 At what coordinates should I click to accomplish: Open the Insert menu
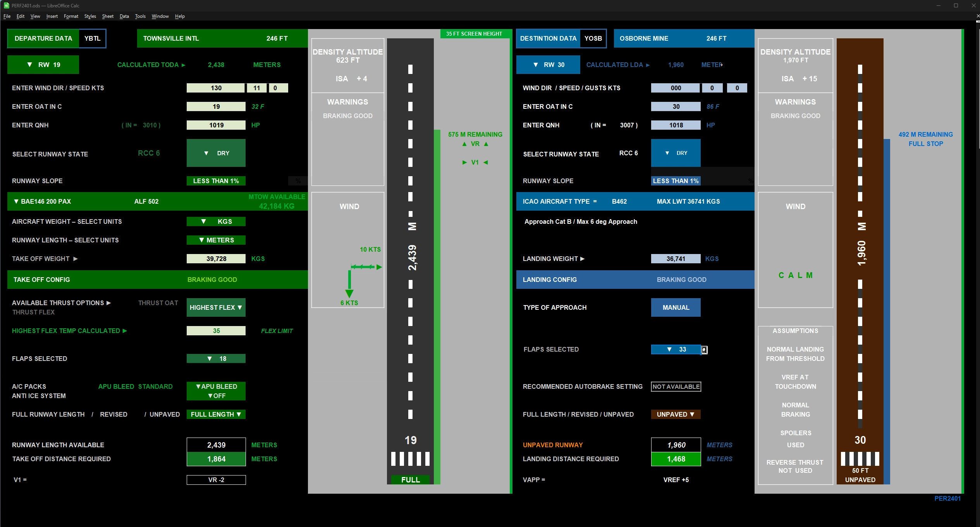pyautogui.click(x=52, y=16)
